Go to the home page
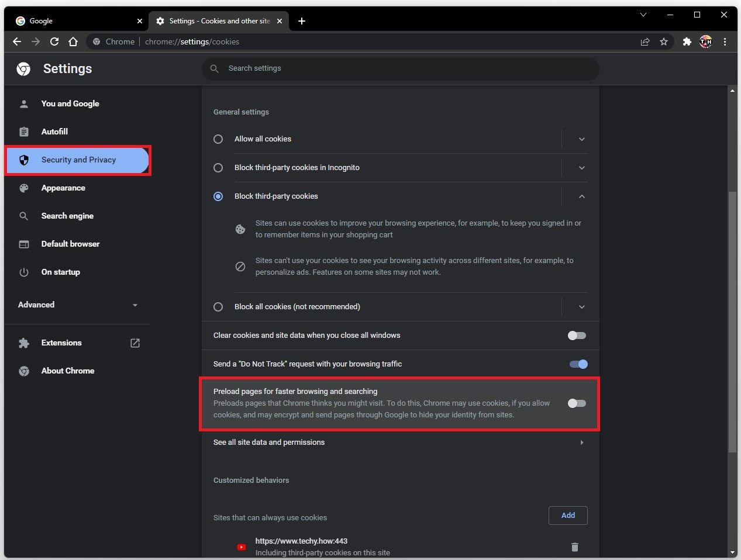 click(x=73, y=42)
